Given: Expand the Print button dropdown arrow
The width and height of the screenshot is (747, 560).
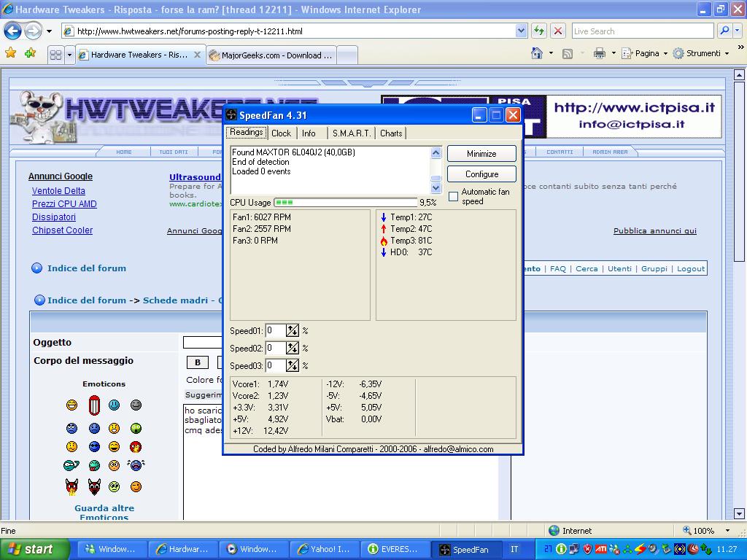Looking at the screenshot, I should (x=614, y=53).
